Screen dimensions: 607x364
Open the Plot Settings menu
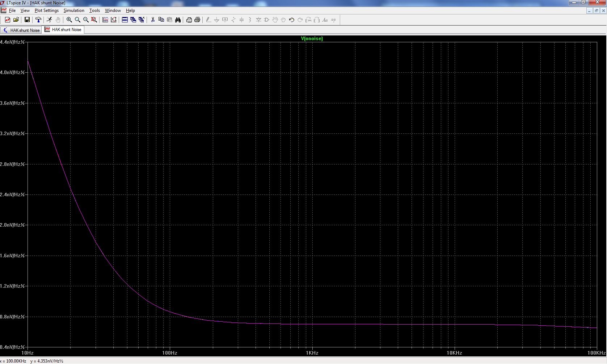click(x=47, y=10)
